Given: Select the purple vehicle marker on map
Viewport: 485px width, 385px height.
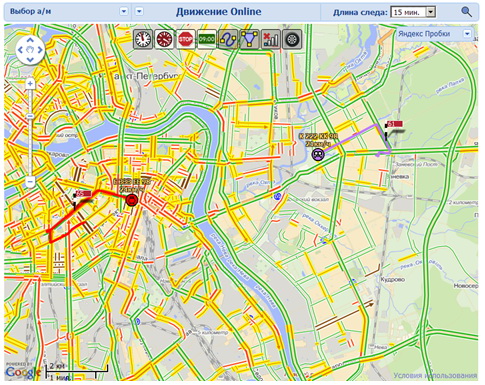Looking at the screenshot, I should 318,154.
